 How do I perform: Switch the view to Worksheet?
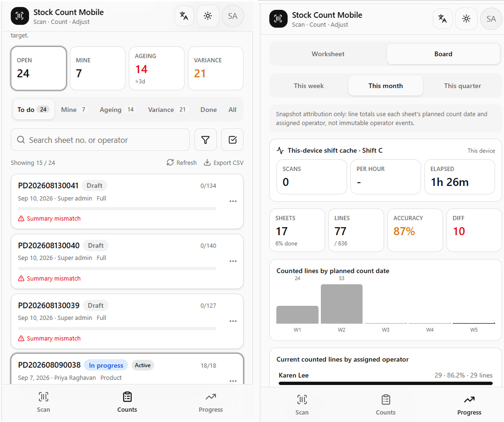[x=328, y=54]
